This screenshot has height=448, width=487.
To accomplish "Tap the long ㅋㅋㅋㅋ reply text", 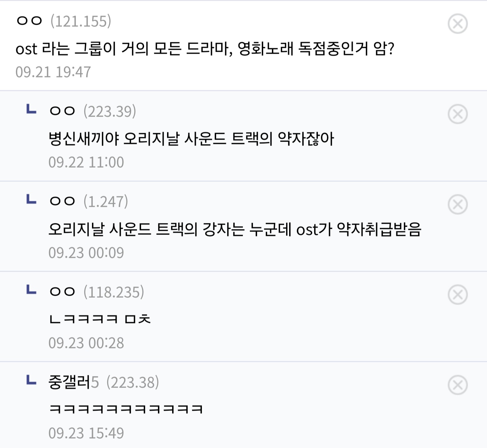I will click(x=125, y=409).
